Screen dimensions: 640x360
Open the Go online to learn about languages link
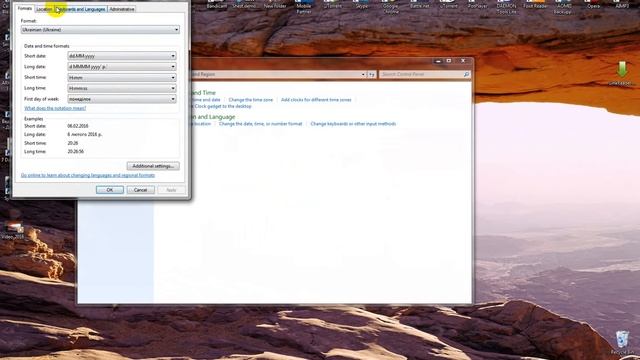tap(88, 175)
